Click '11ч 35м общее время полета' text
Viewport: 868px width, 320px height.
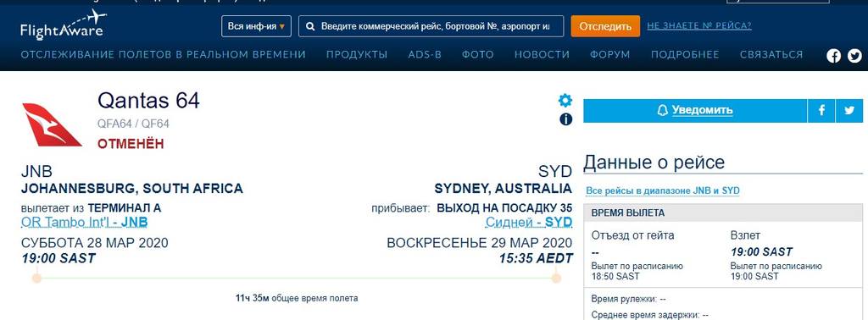297,299
